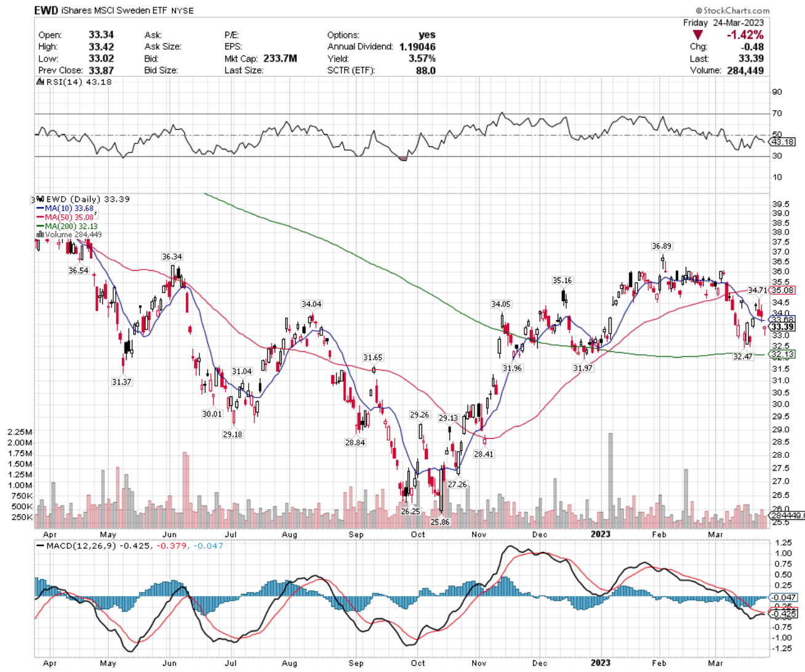The image size is (805, 672).
Task: Click the blue 33.68 tag on price axis
Action: pos(783,319)
